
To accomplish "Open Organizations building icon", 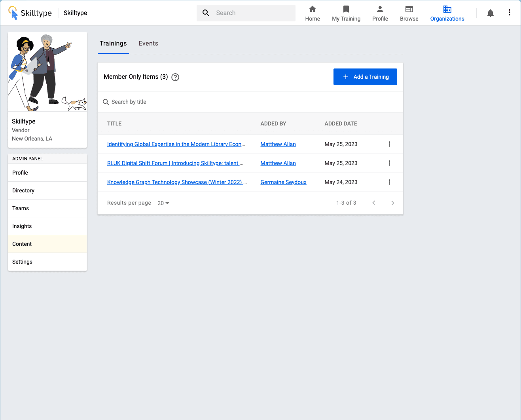I will pos(447,9).
